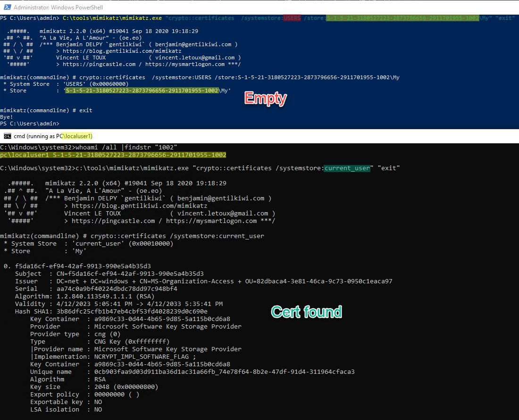
Task: Click the Algorithm 1.2.840.113549.1.1.1 (RSA) line
Action: (85, 296)
